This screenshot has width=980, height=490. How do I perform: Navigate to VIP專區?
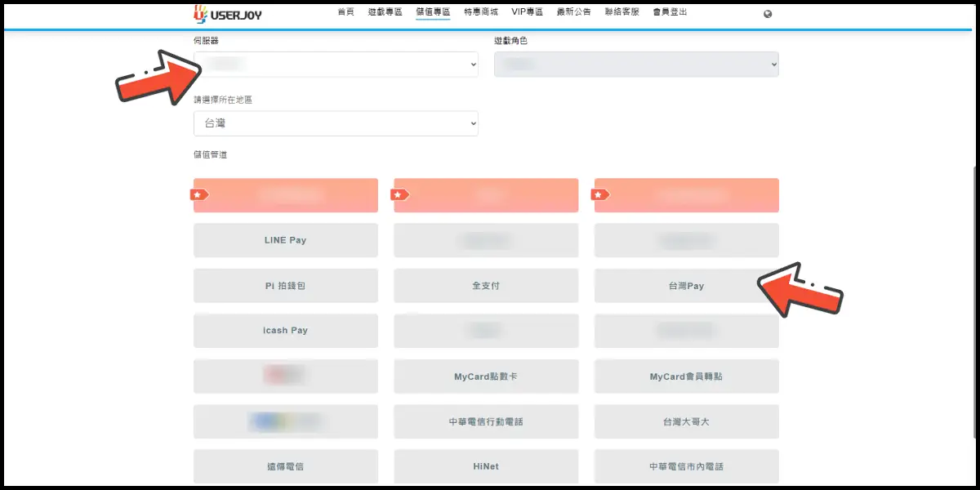[527, 12]
